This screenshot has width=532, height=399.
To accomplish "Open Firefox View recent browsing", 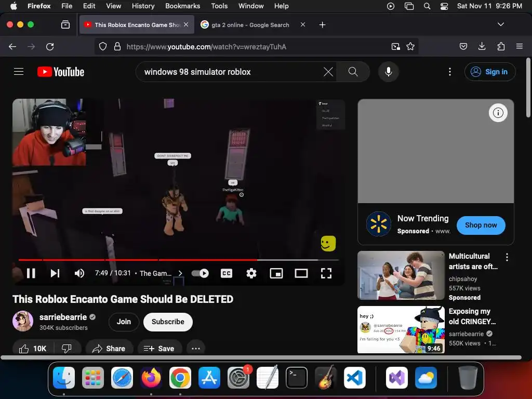I will pos(65,24).
